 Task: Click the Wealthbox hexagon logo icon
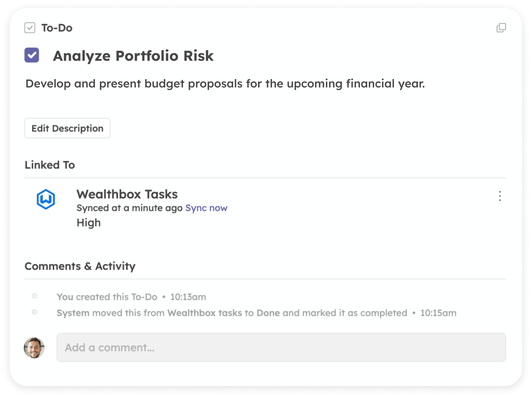tap(45, 199)
